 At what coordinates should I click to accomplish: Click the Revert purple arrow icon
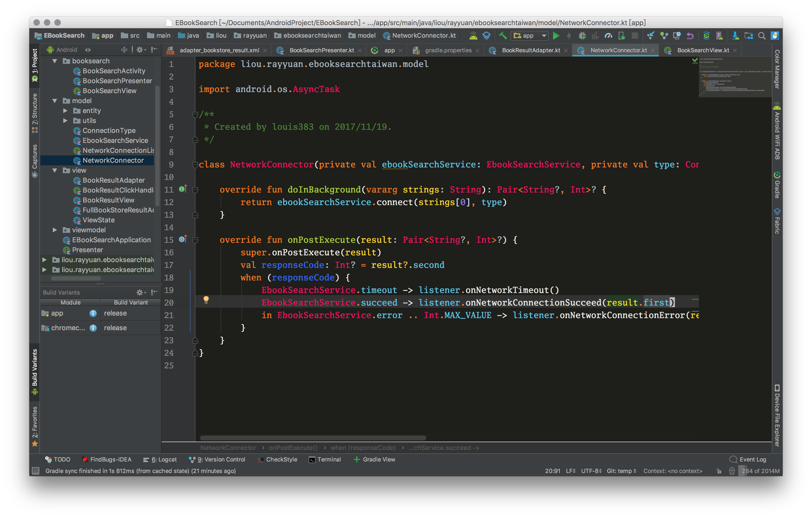(690, 36)
